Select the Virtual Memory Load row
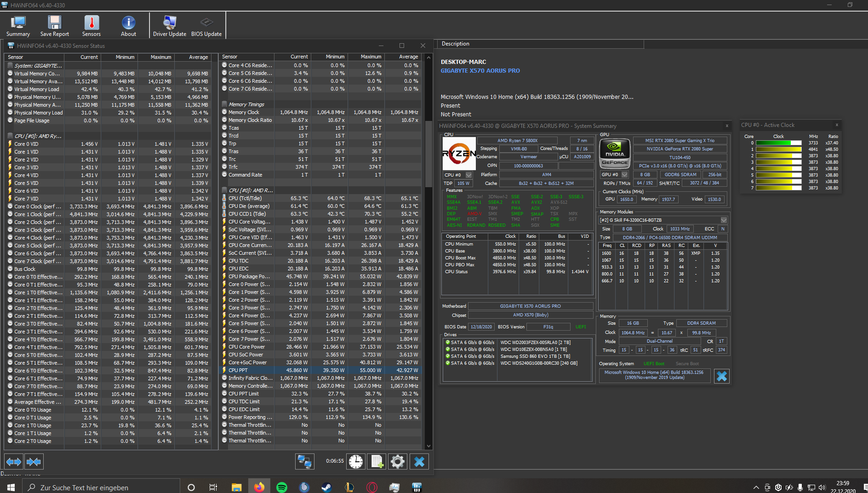This screenshot has width=868, height=493. tap(108, 89)
